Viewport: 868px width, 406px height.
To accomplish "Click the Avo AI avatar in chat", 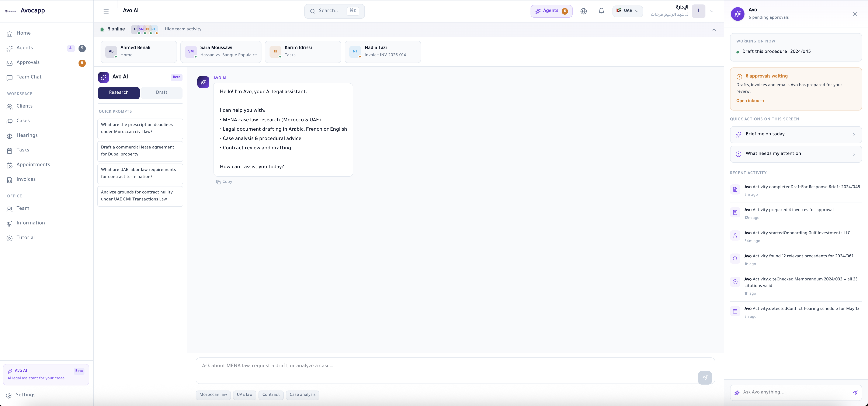I will tap(203, 82).
